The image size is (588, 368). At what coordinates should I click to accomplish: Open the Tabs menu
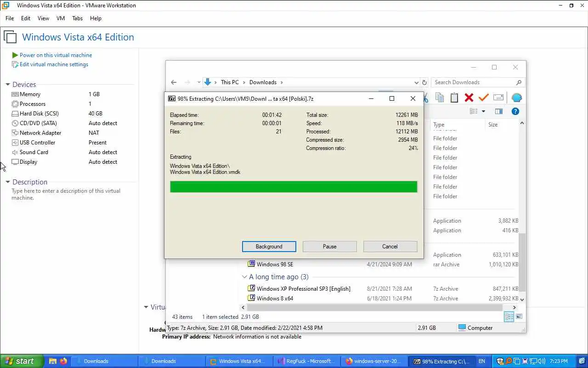point(77,18)
